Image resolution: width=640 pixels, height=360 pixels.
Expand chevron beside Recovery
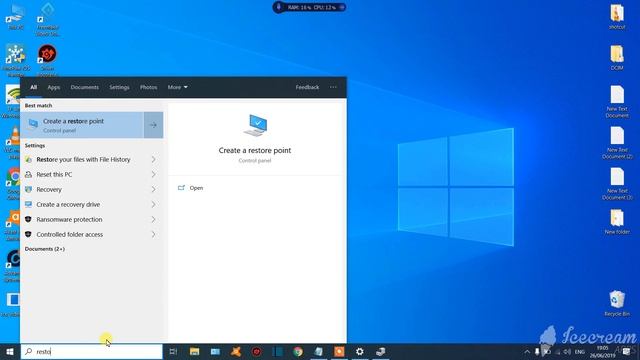click(x=153, y=190)
